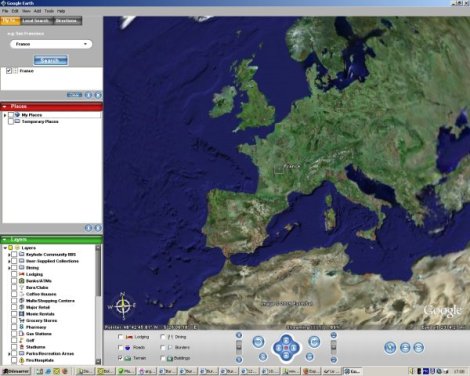This screenshot has width=470, height=376.
Task: Open the View menu
Action: coord(26,11)
